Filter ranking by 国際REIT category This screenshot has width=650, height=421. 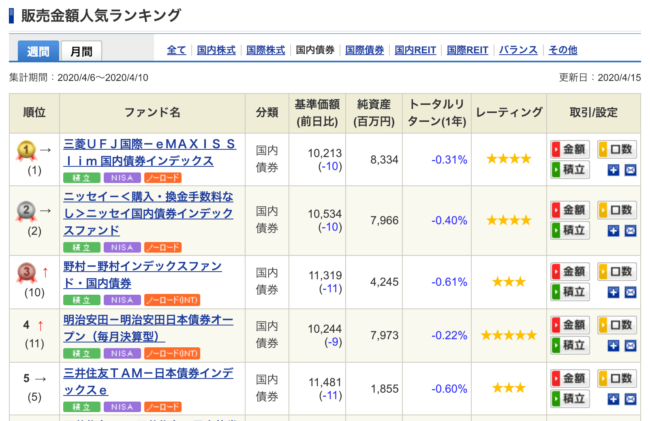click(x=467, y=50)
